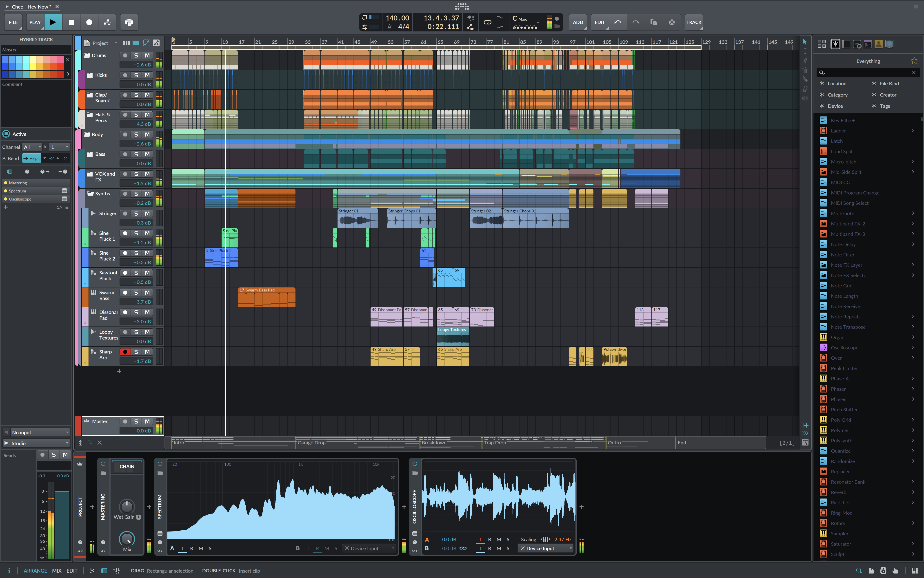Viewport: 924px width, 578px height.
Task: Click the Record transport button
Action: pyautogui.click(x=89, y=22)
